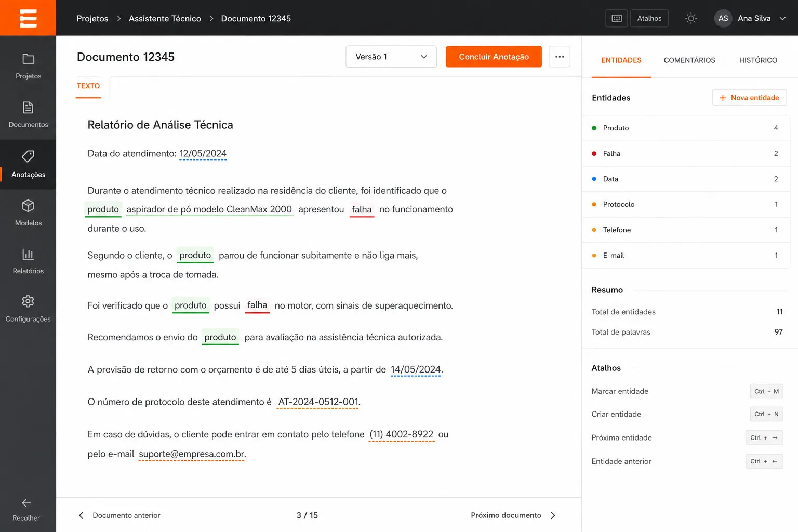Screen dimensions: 798x532
Task: Go to next document chevron
Action: [553, 515]
